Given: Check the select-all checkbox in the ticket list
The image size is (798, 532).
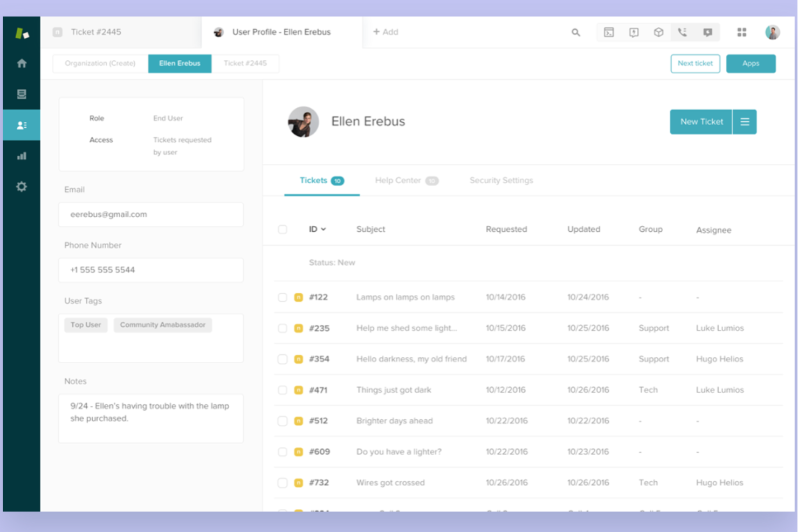Looking at the screenshot, I should (x=283, y=229).
